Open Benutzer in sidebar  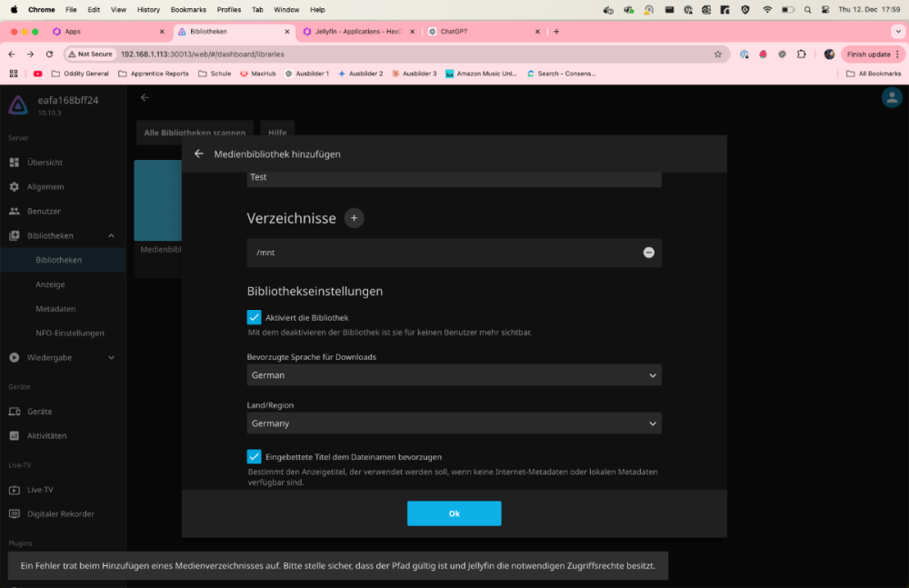[x=44, y=211]
